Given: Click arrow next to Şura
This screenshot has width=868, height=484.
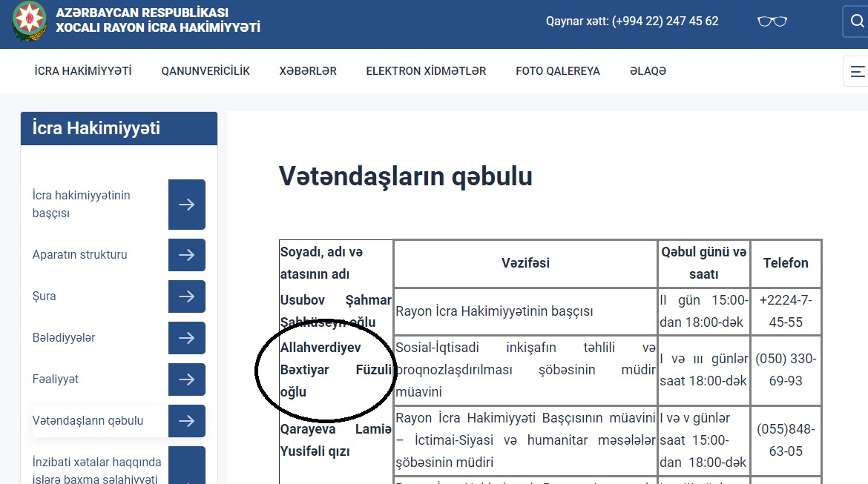Looking at the screenshot, I should tap(186, 296).
